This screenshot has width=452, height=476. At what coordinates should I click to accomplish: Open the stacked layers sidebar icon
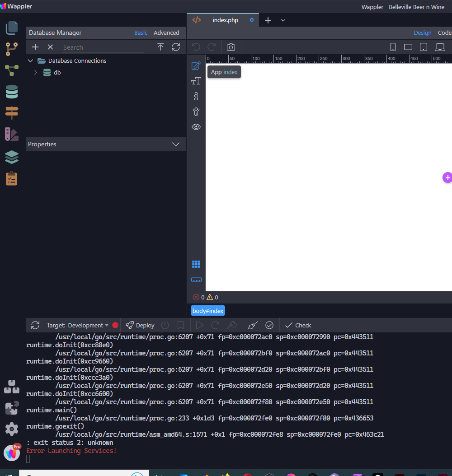click(12, 157)
